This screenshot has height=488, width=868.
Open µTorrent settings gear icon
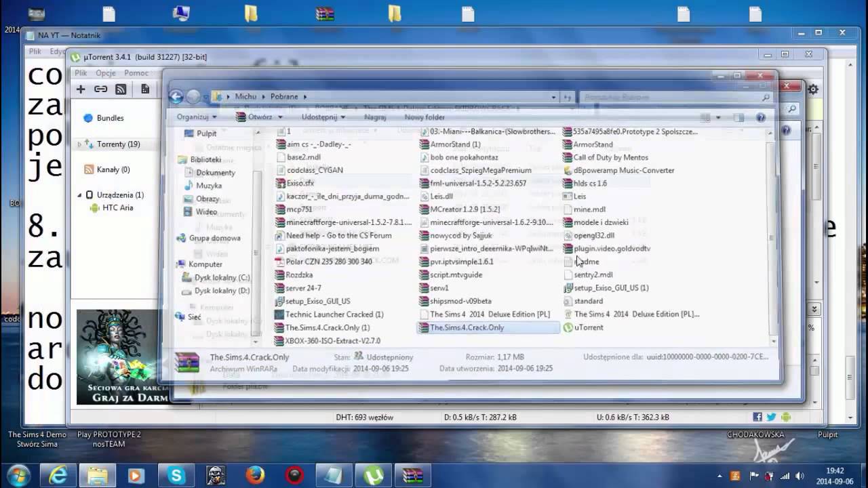click(812, 89)
